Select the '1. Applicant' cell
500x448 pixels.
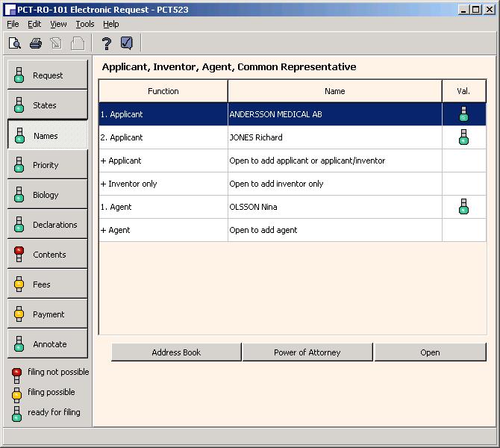point(163,114)
